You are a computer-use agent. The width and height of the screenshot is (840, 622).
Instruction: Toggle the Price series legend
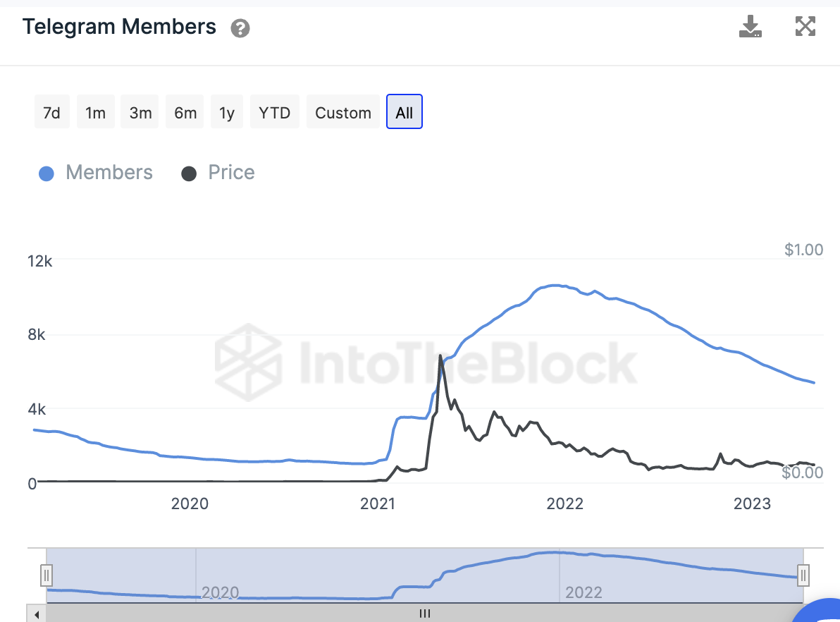coord(218,173)
